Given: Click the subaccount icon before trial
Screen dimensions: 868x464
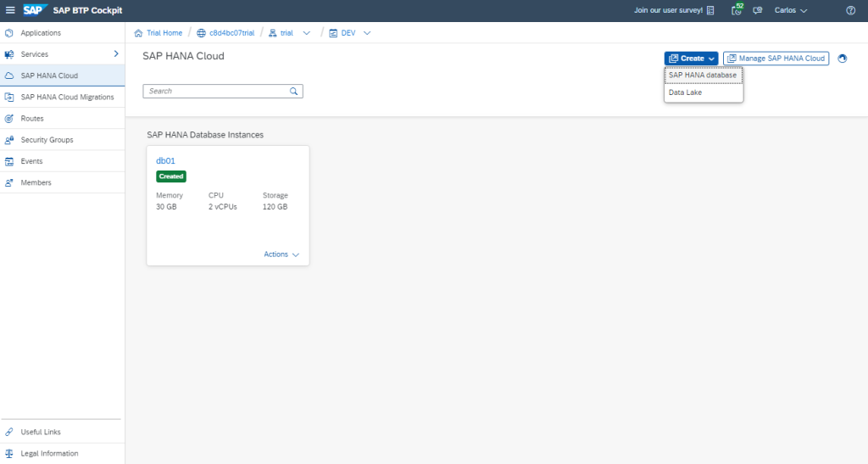Looking at the screenshot, I should click(x=272, y=33).
